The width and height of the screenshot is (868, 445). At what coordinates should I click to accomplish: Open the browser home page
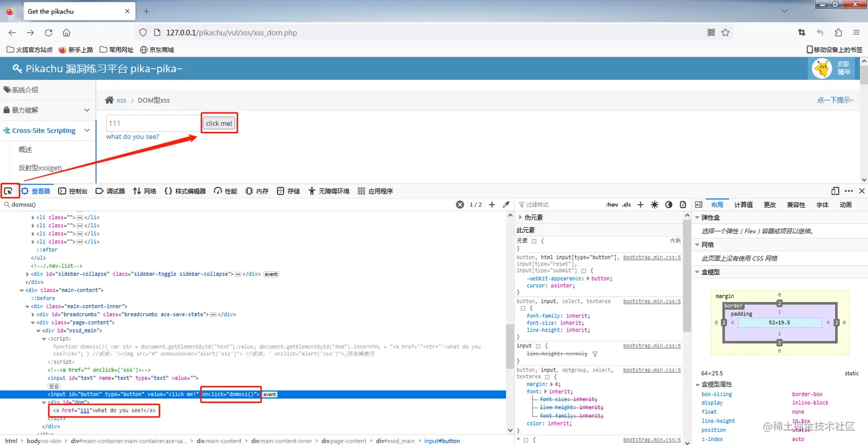pyautogui.click(x=67, y=33)
